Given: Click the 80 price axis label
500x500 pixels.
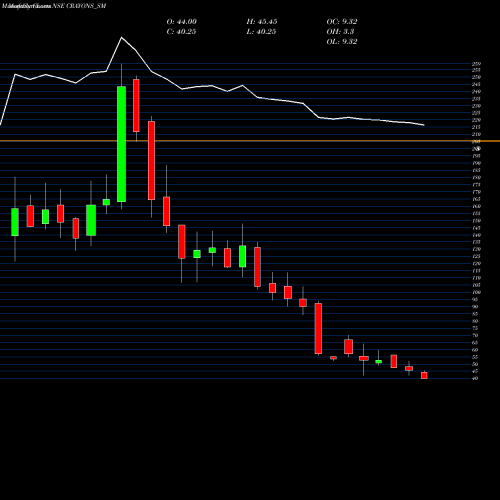Looking at the screenshot, I should point(475,321).
